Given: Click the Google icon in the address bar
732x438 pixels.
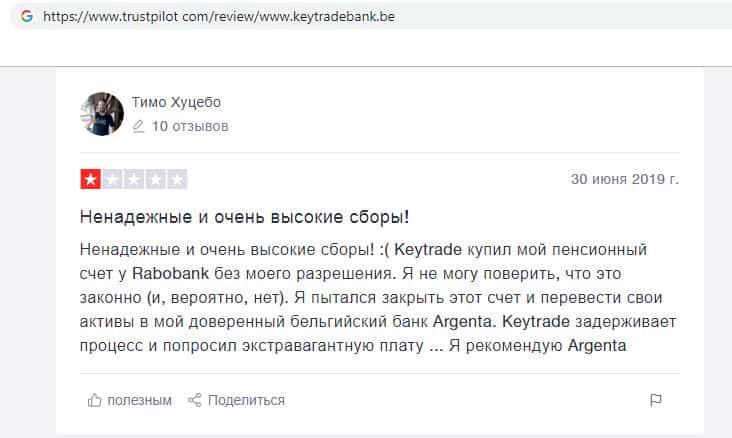Looking at the screenshot, I should pyautogui.click(x=26, y=17).
